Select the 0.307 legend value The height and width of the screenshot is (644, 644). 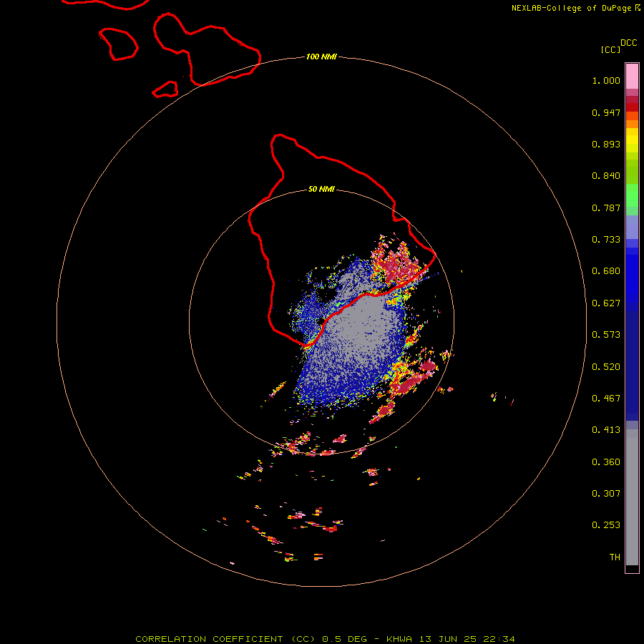(606, 494)
